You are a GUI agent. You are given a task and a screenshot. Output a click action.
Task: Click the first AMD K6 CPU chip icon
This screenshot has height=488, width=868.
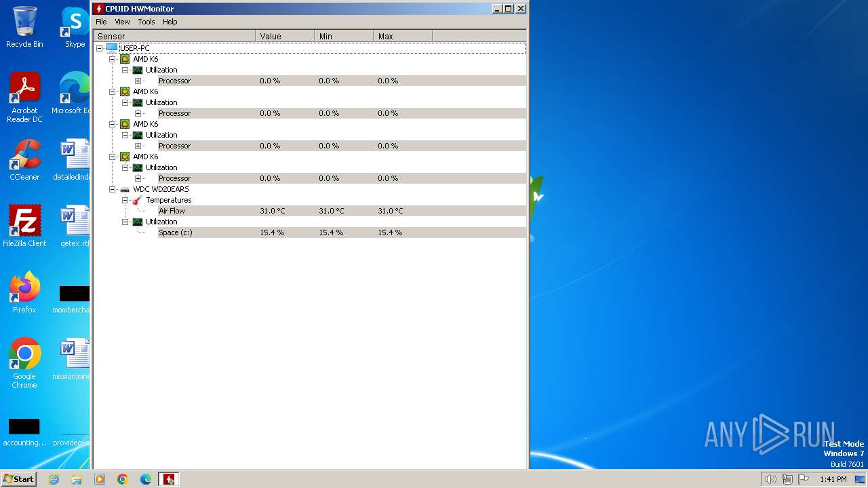pyautogui.click(x=125, y=59)
